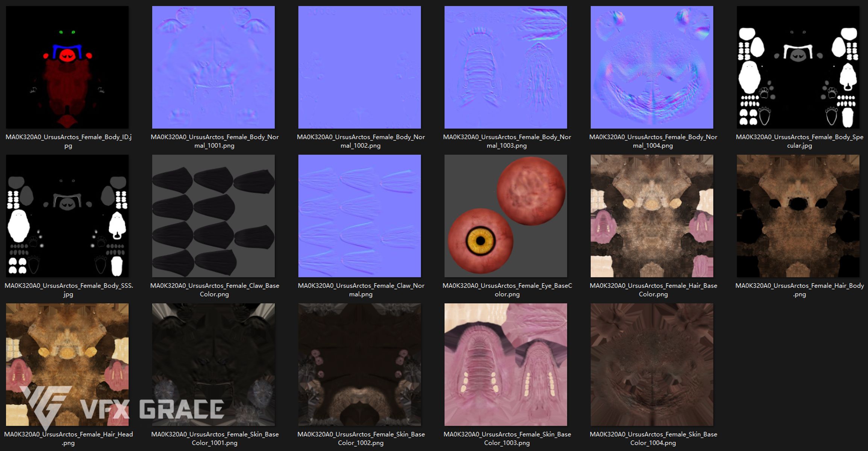The width and height of the screenshot is (868, 451).
Task: Select the Body_ID.jpg texture thumbnail
Action: click(x=67, y=67)
